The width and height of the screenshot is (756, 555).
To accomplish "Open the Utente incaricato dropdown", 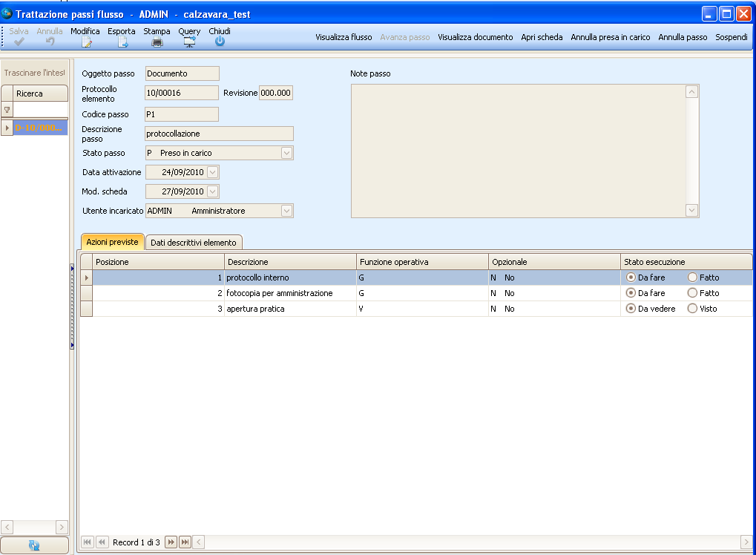I will click(x=286, y=211).
